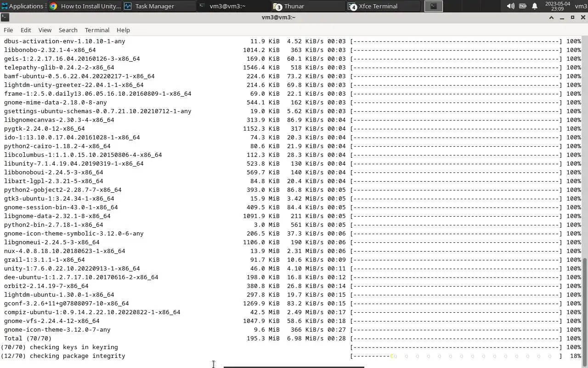Open the View menu
This screenshot has width=588, height=368.
(45, 30)
